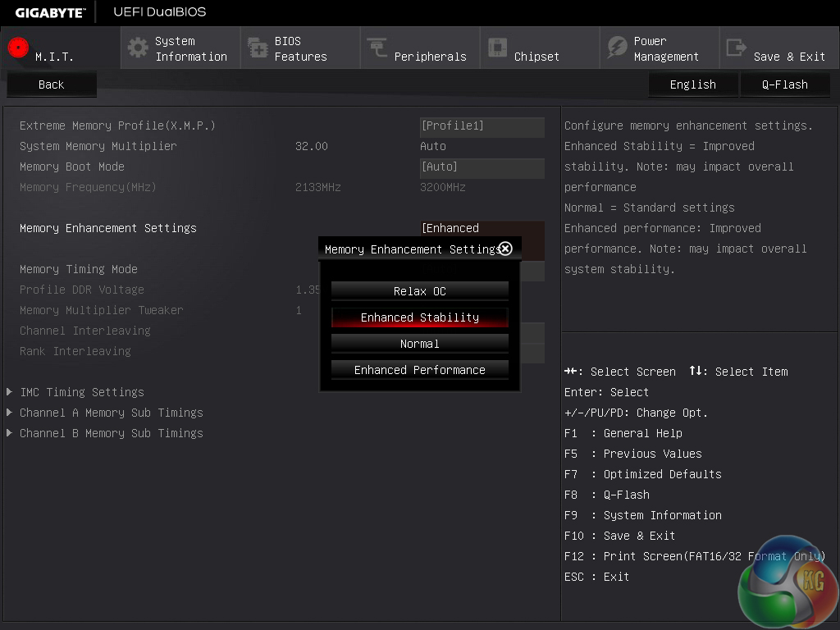840x630 pixels.
Task: Choose Enhanced Stability in the popup
Action: tap(420, 317)
